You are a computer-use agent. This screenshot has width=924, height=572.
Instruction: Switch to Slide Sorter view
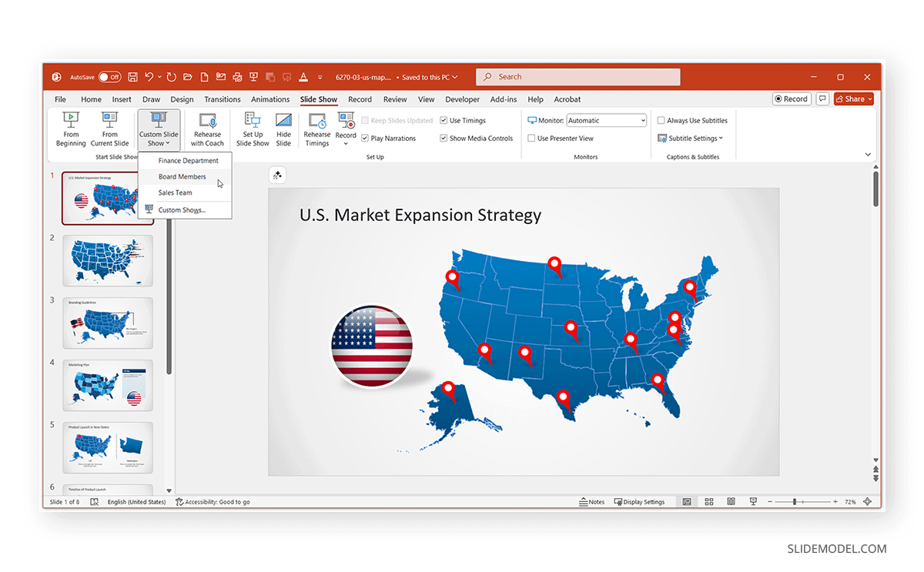click(708, 501)
